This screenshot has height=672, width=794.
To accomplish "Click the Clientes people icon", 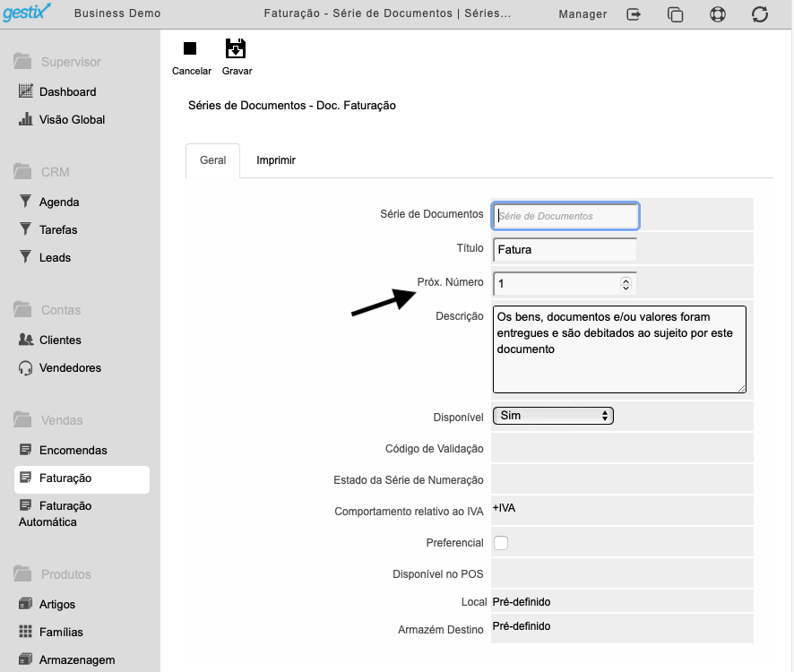I will (x=26, y=340).
